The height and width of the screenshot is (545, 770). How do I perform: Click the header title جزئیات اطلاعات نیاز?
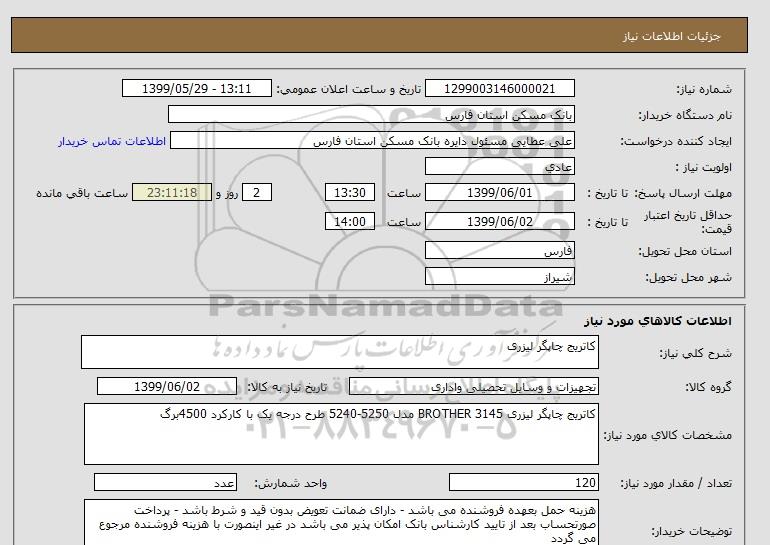tap(671, 37)
